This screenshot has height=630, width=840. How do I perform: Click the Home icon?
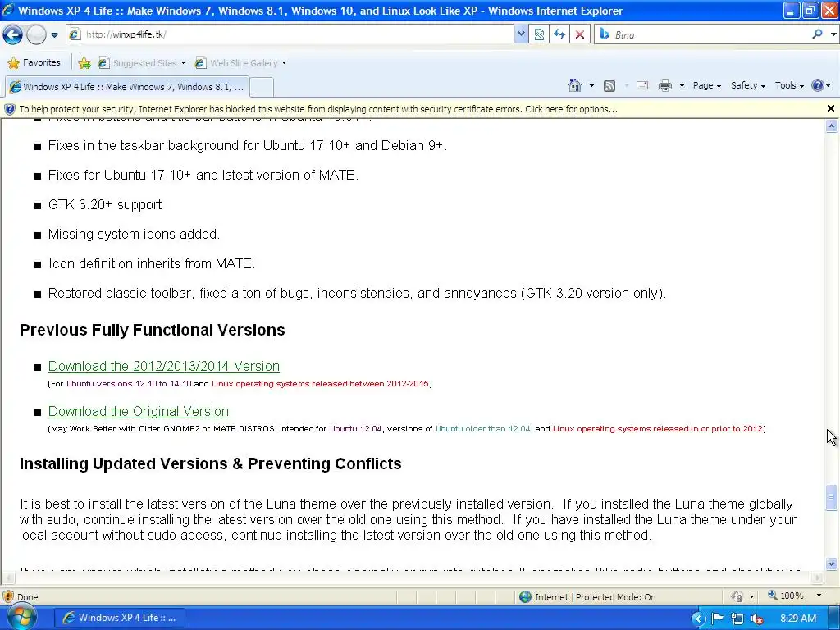[575, 85]
